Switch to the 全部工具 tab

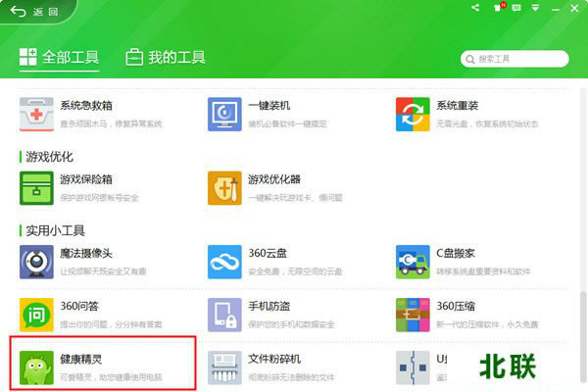click(59, 57)
